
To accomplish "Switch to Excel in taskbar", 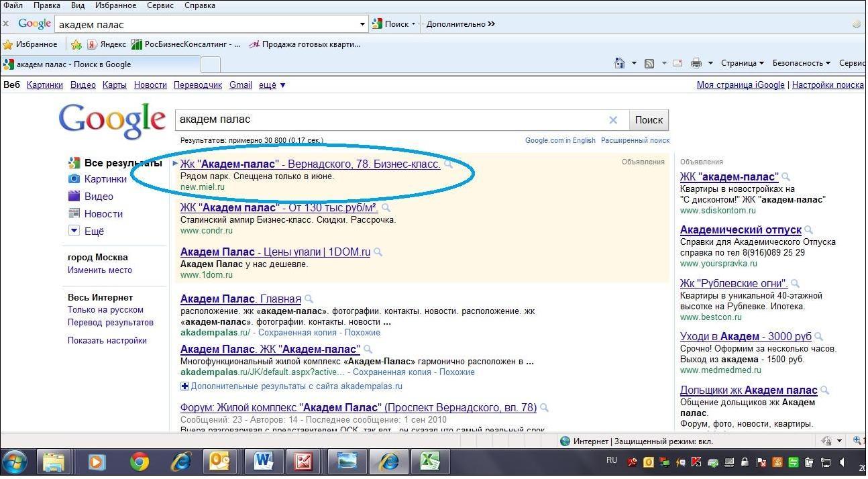I will (429, 462).
